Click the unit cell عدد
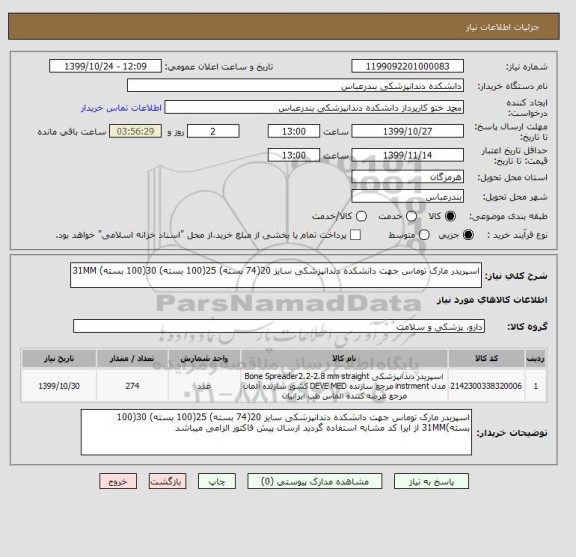Image resolution: width=576 pixels, height=557 pixels. (204, 386)
